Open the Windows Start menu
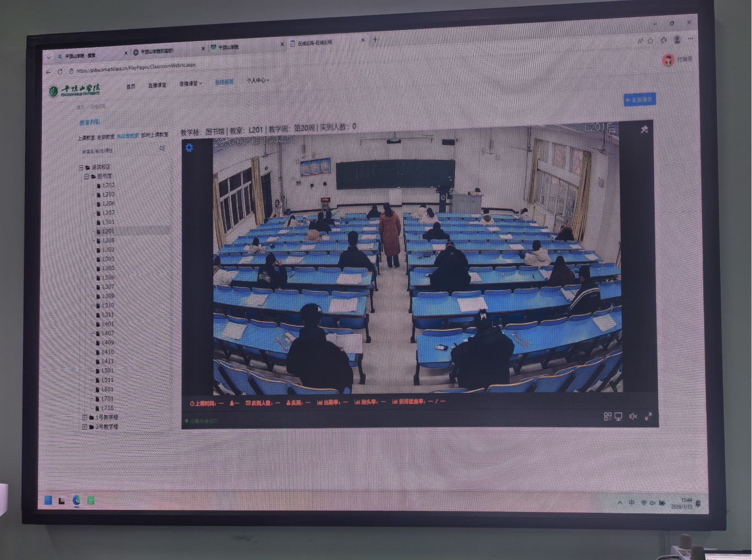Image resolution: width=752 pixels, height=560 pixels. point(48,500)
